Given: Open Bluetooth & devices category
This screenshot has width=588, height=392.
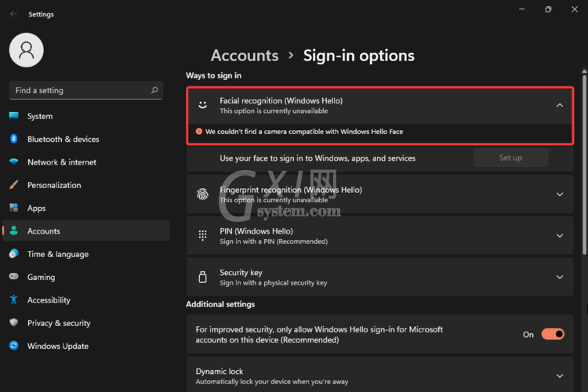Looking at the screenshot, I should 86,139.
